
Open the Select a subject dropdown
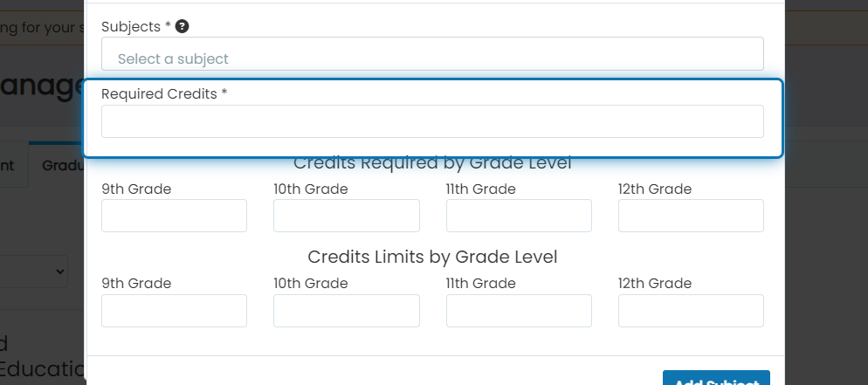[432, 54]
